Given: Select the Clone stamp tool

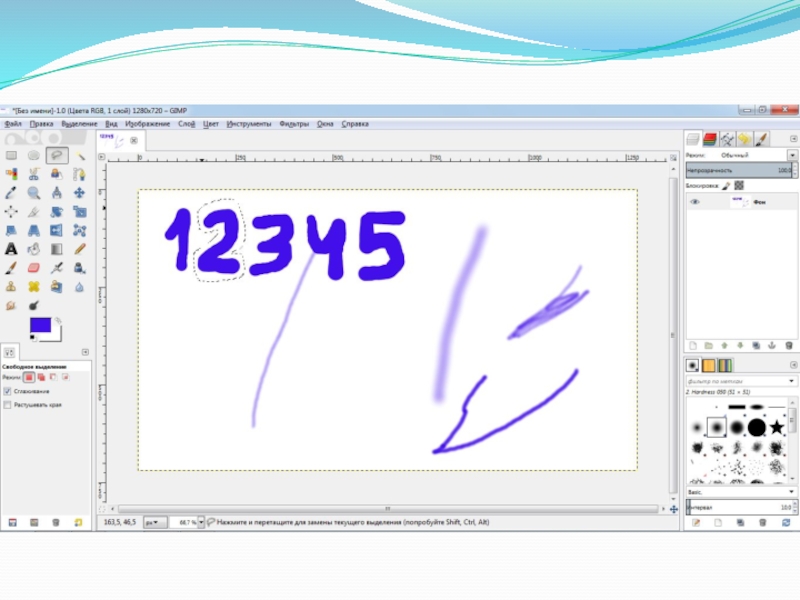Looking at the screenshot, I should tap(11, 287).
